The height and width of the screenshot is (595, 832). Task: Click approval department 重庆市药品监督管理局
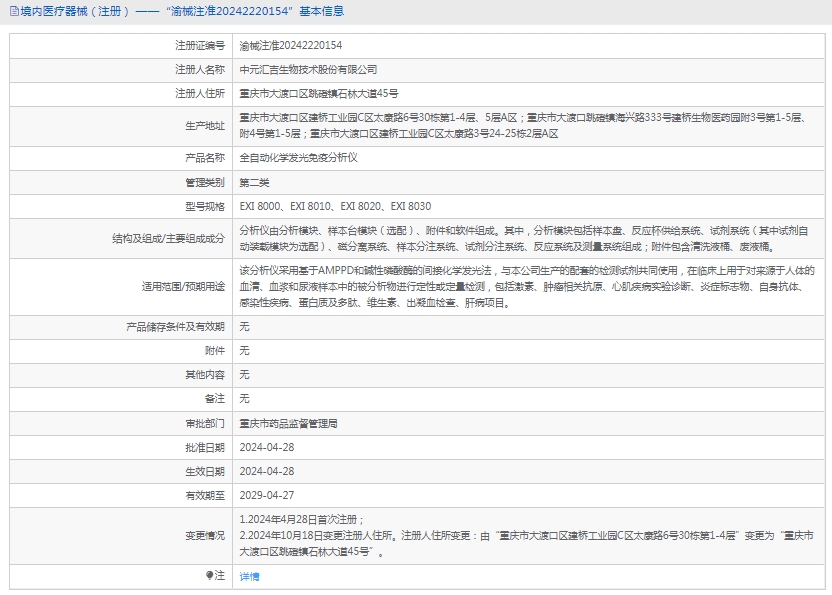click(x=289, y=423)
